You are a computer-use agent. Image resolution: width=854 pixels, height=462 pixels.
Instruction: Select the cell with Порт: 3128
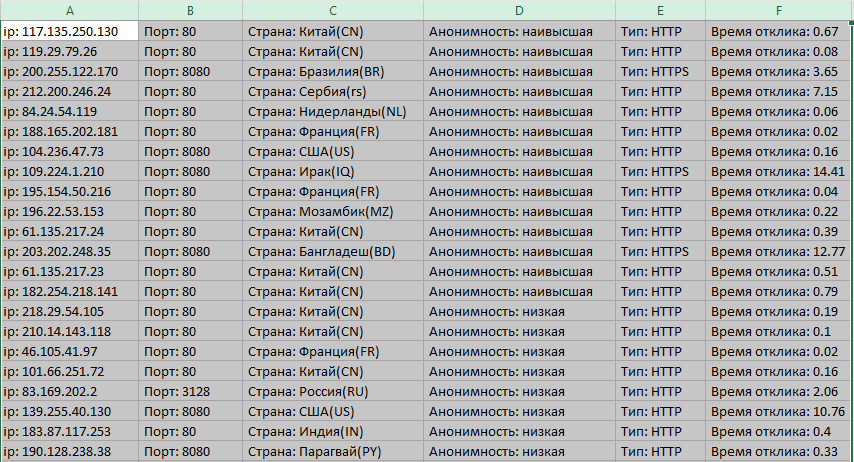pos(190,391)
